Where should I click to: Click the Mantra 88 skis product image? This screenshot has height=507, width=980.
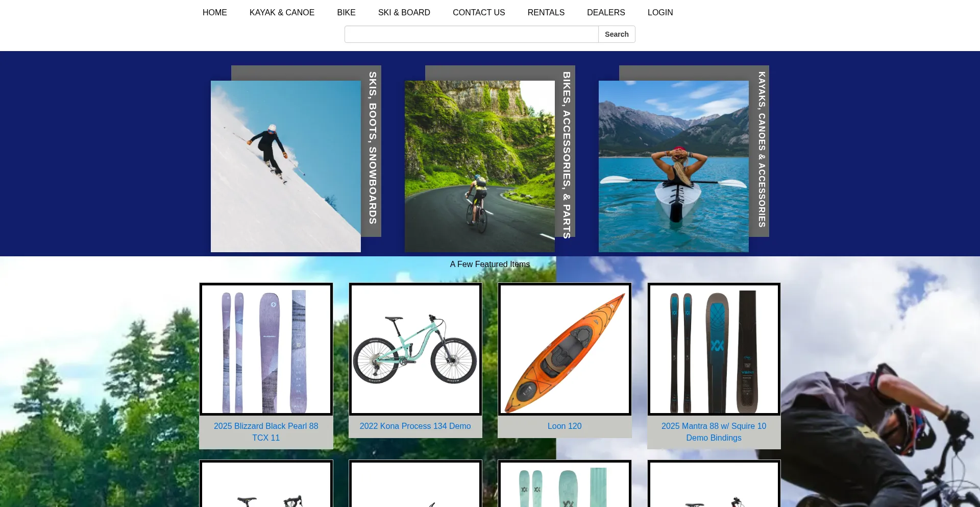click(x=714, y=349)
